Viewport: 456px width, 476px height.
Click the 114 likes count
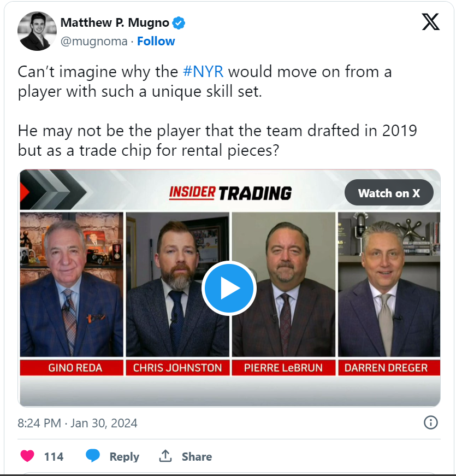[54, 456]
